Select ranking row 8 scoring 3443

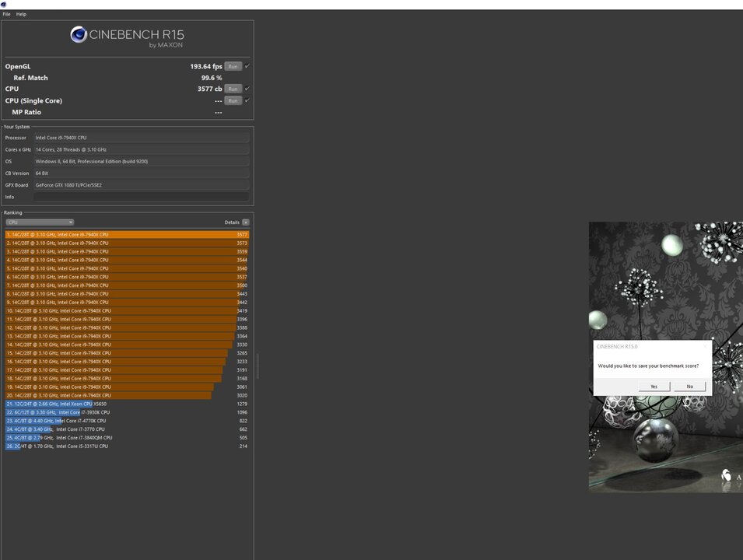pyautogui.click(x=127, y=294)
